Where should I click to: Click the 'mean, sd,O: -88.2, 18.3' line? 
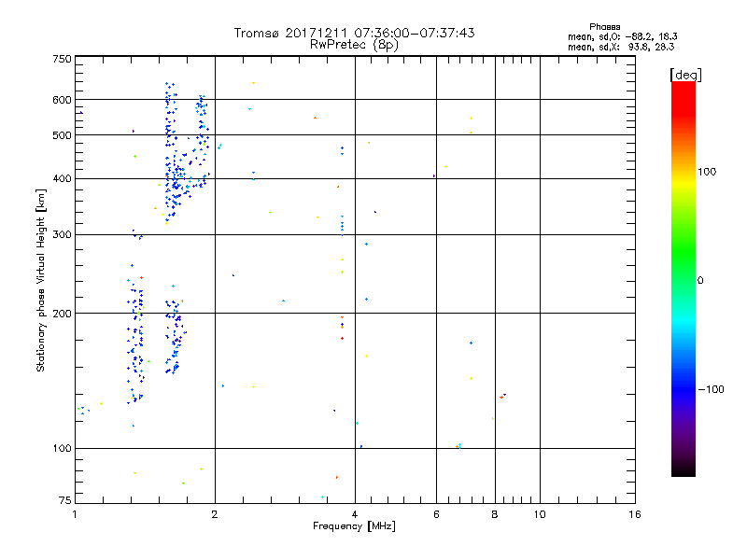point(622,36)
